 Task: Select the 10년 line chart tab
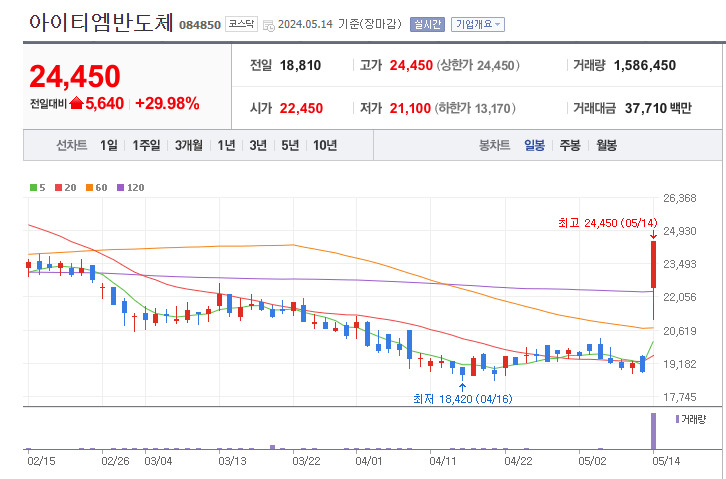coord(325,145)
